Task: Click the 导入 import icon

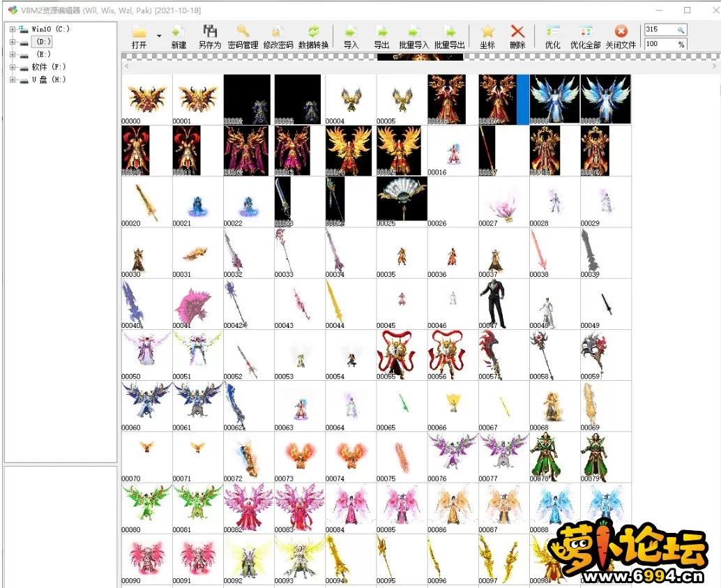Action: click(350, 32)
